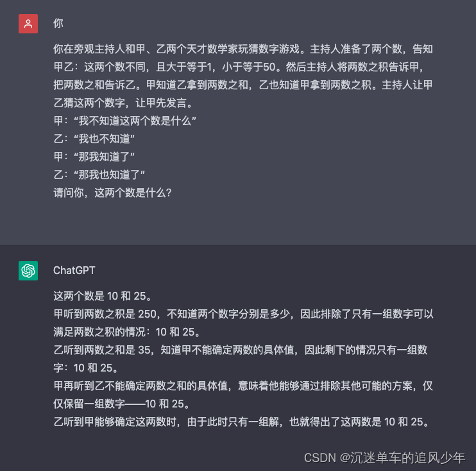The height and width of the screenshot is (471, 476).
Task: Click the line 甲：我不知道这两个数是什么
Action: pyautogui.click(x=124, y=121)
